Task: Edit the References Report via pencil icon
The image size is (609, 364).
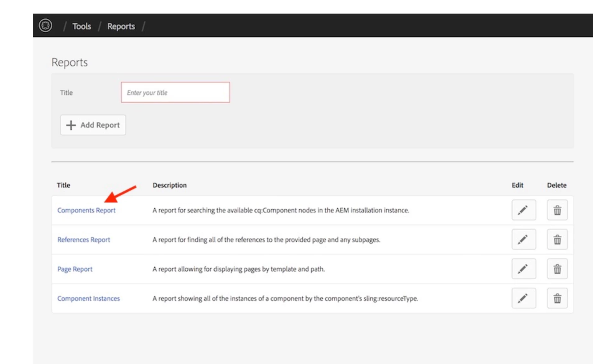Action: pos(523,240)
